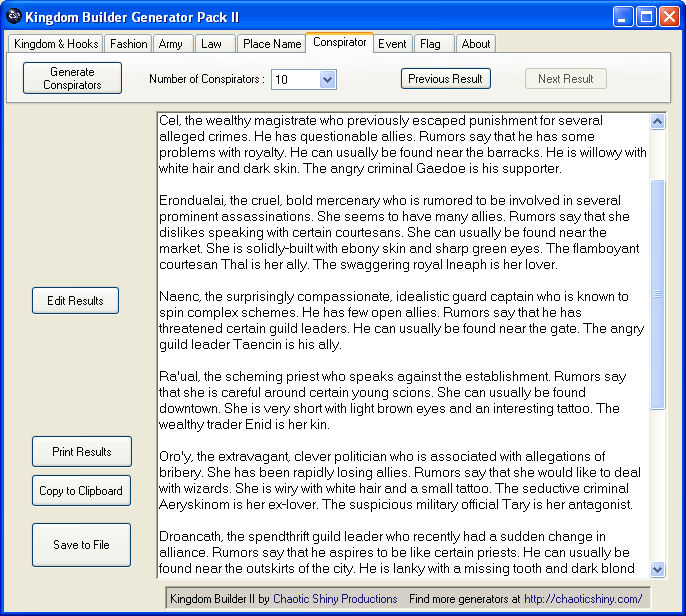Select the Law tab
This screenshot has width=686, height=616.
click(x=215, y=44)
